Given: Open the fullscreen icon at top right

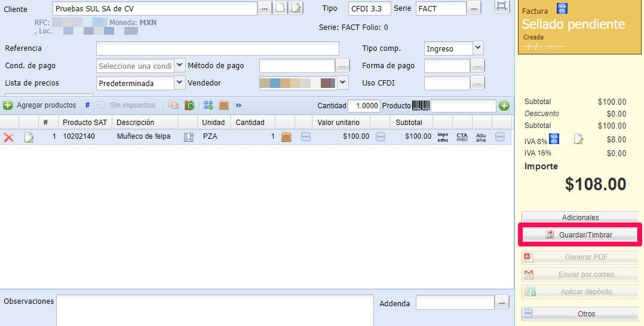Looking at the screenshot, I should [502, 6].
